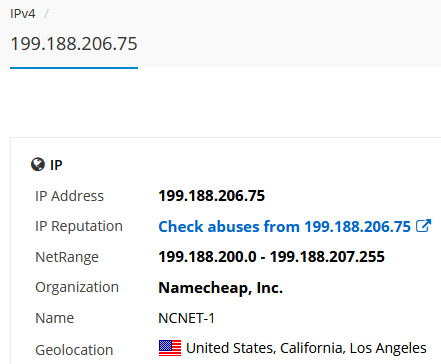Open Check abuses from 199.188.206.75 link
Screen dimensions: 441x364
284,227
